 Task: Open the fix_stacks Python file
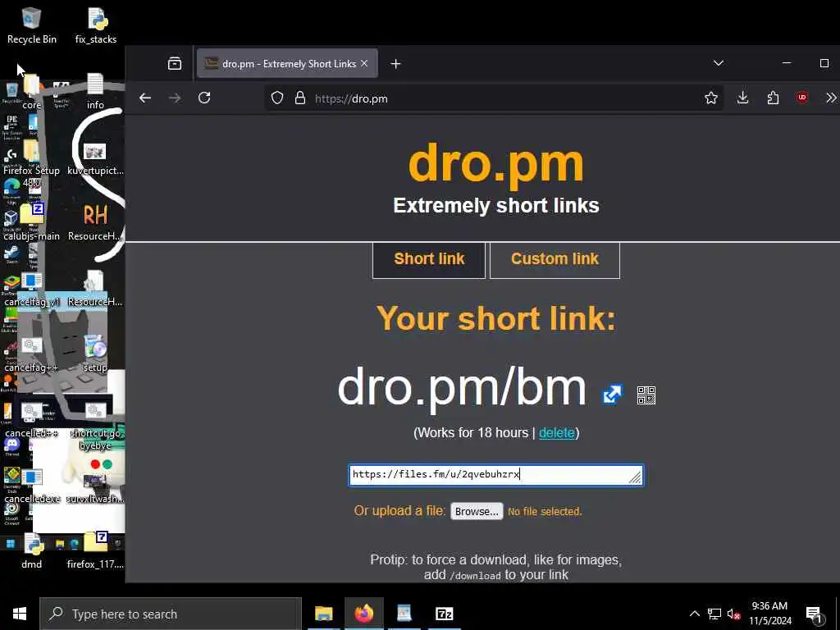pos(96,25)
